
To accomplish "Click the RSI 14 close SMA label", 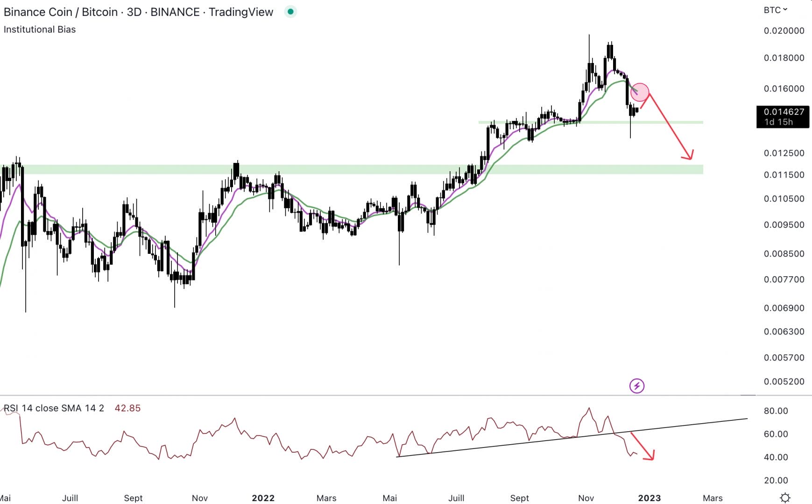I will point(54,408).
